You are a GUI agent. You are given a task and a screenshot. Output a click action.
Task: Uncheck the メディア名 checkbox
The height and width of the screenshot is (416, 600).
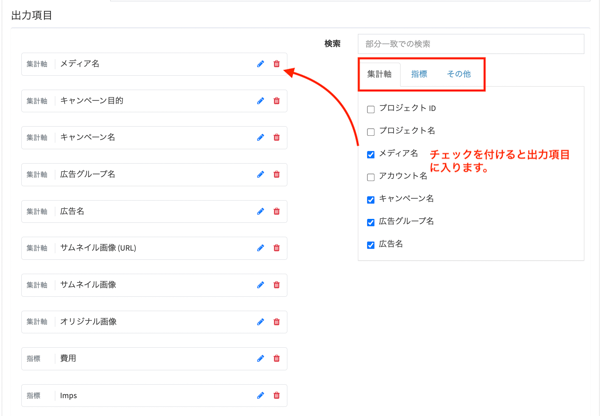coord(371,155)
